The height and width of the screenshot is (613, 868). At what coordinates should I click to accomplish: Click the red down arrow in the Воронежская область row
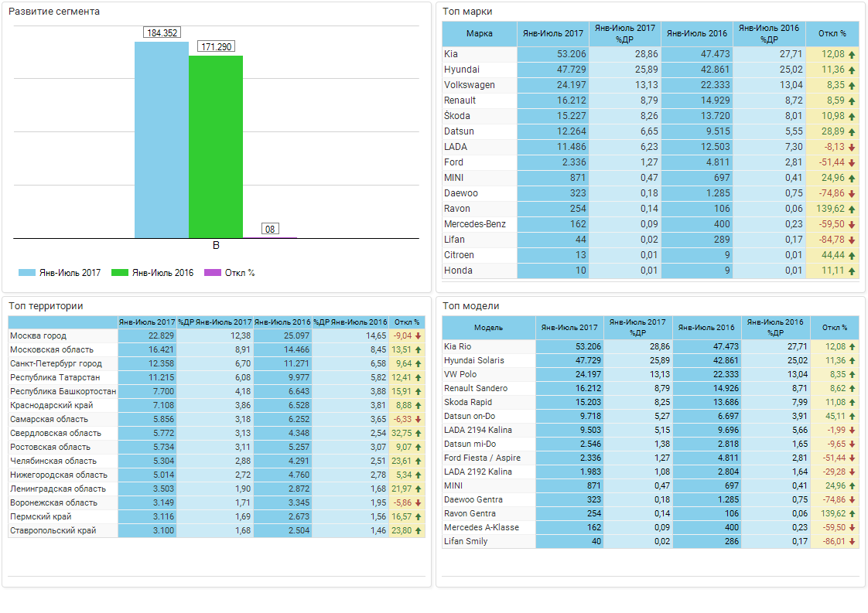(x=419, y=503)
